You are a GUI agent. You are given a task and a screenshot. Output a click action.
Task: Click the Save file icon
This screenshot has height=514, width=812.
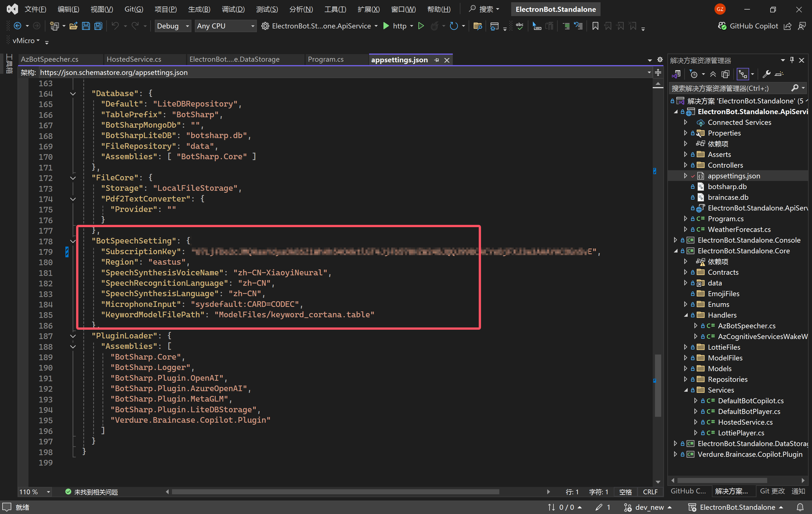point(86,26)
